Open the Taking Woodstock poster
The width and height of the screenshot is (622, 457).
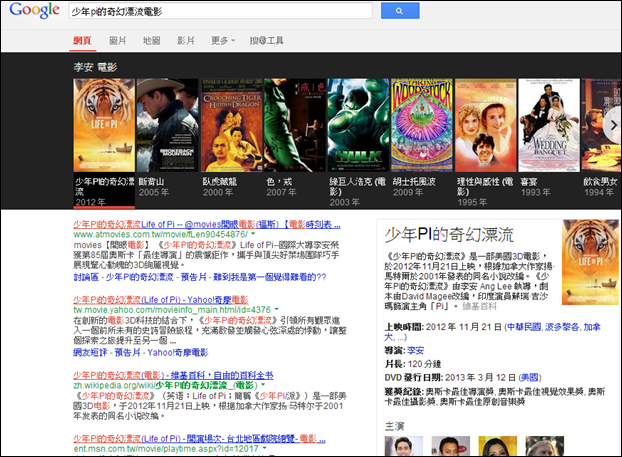(x=422, y=125)
